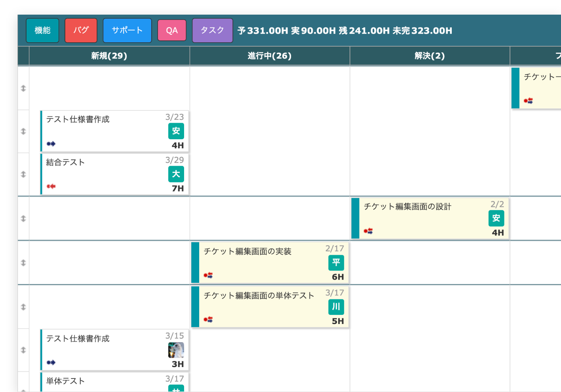Click the 大 assignee avatar on 結合テスト
This screenshot has width=561, height=392.
pos(176,174)
